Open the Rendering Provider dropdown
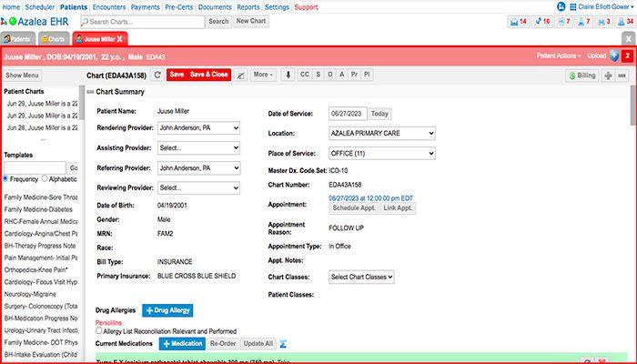637x364 pixels. click(198, 128)
